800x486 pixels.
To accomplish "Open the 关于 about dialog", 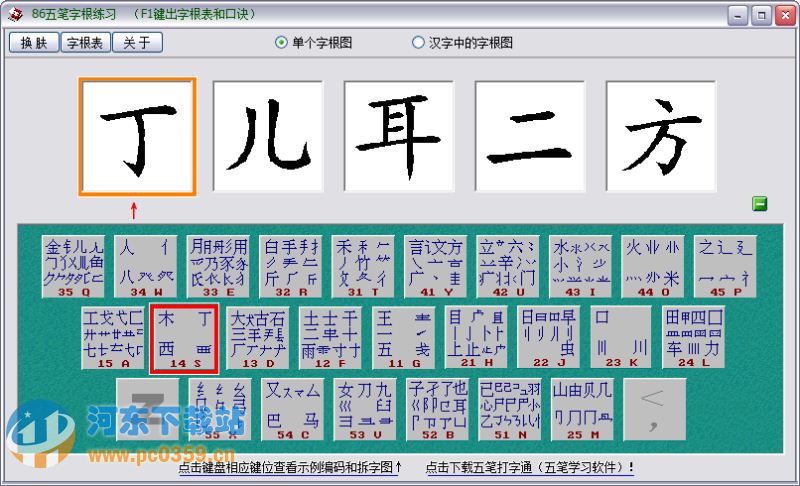I will [137, 42].
